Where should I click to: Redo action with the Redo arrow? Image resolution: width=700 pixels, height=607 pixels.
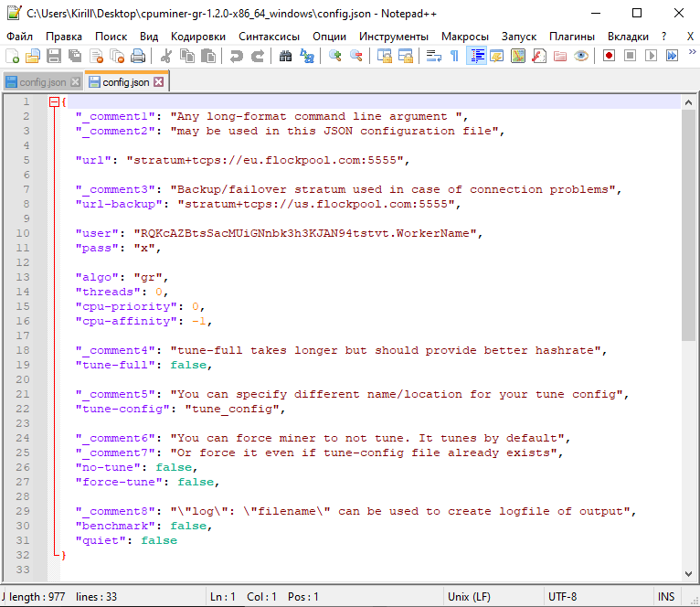[257, 57]
